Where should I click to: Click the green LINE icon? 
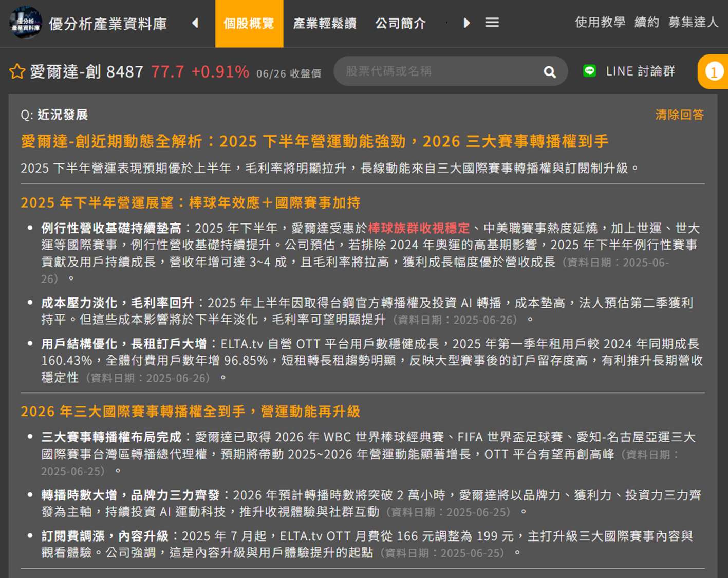pyautogui.click(x=590, y=71)
